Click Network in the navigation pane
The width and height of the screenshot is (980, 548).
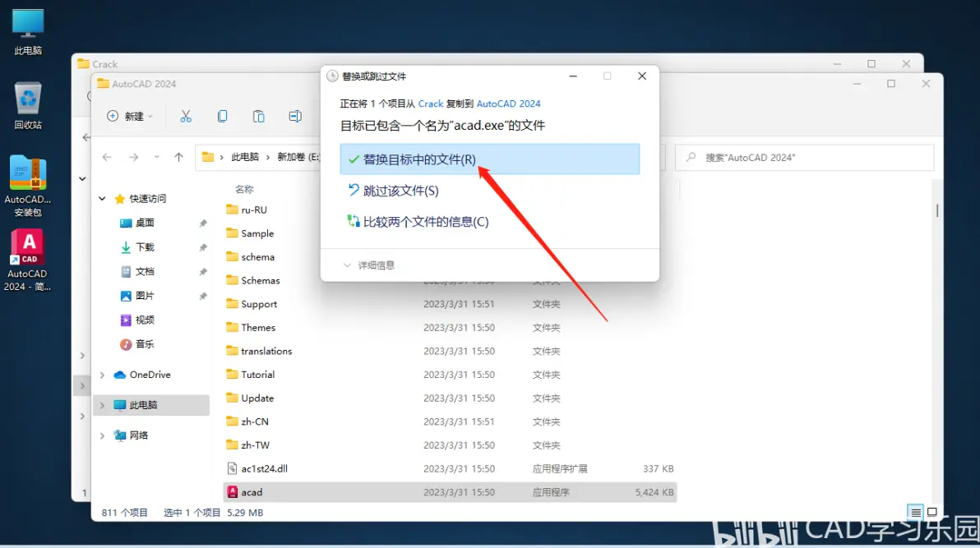pos(139,435)
